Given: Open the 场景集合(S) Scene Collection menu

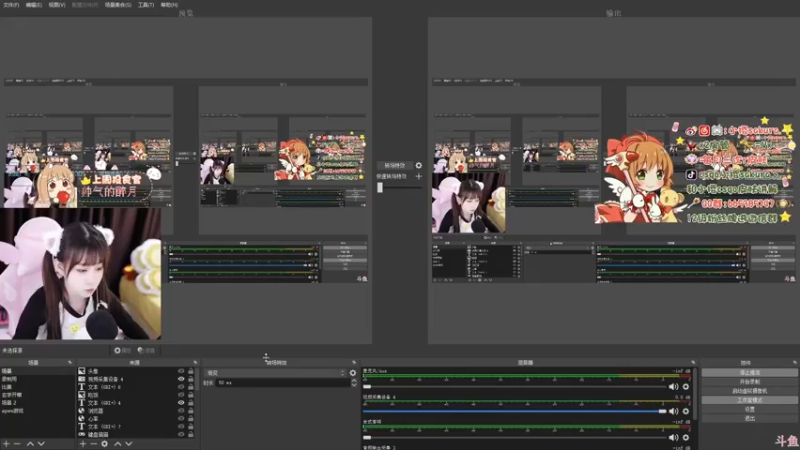Looking at the screenshot, I should [118, 5].
